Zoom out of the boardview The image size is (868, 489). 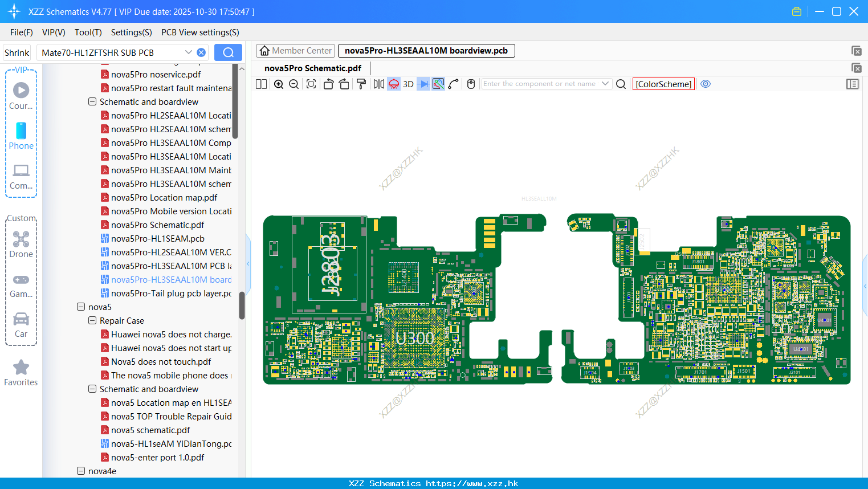(294, 84)
